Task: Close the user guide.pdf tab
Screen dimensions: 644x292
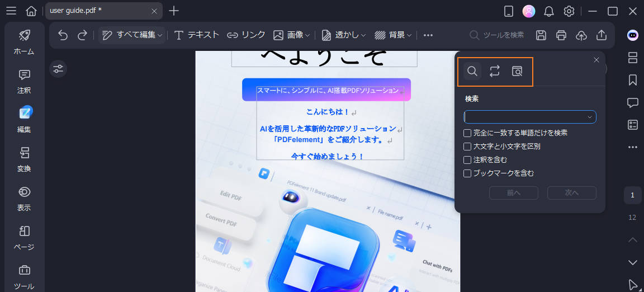Action: 154,12
